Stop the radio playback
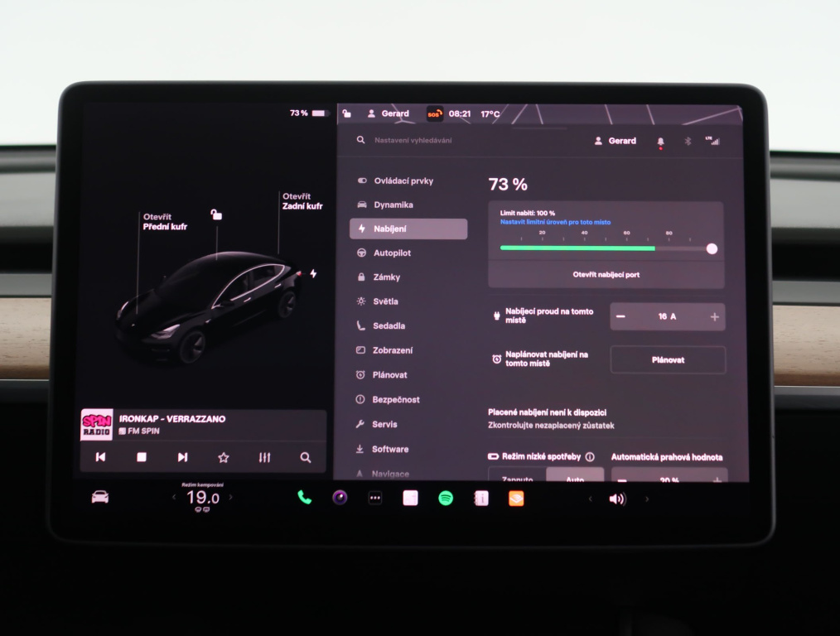This screenshot has height=636, width=840. [142, 456]
